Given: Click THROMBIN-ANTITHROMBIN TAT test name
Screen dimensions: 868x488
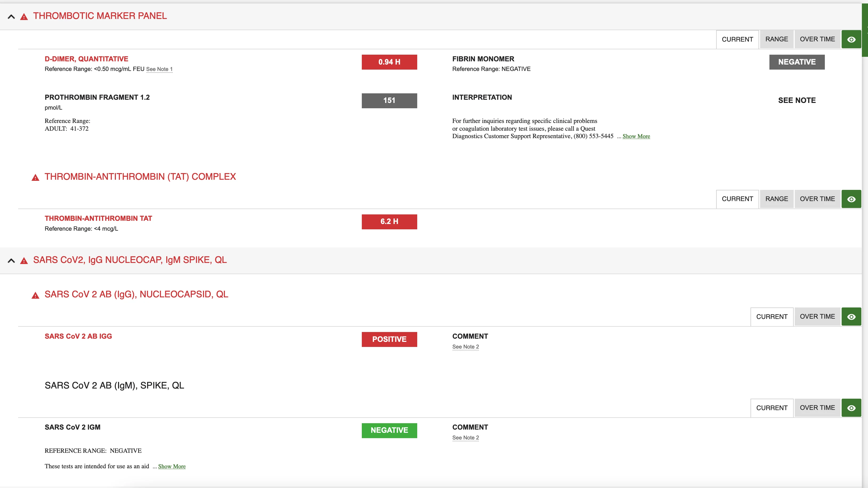Looking at the screenshot, I should tap(98, 219).
